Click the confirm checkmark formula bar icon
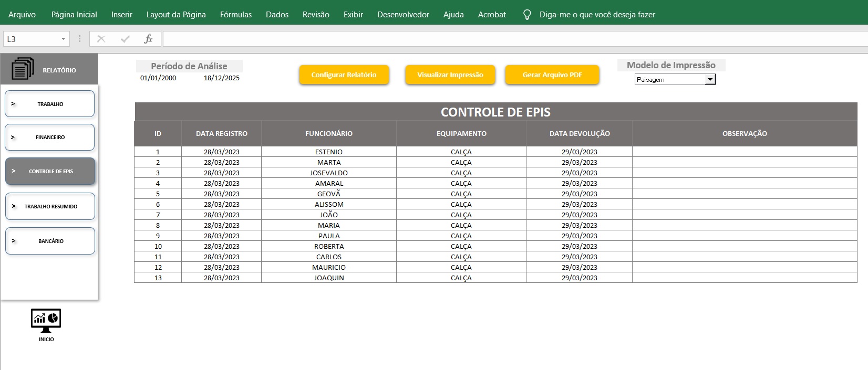This screenshot has width=868, height=370. click(x=125, y=39)
